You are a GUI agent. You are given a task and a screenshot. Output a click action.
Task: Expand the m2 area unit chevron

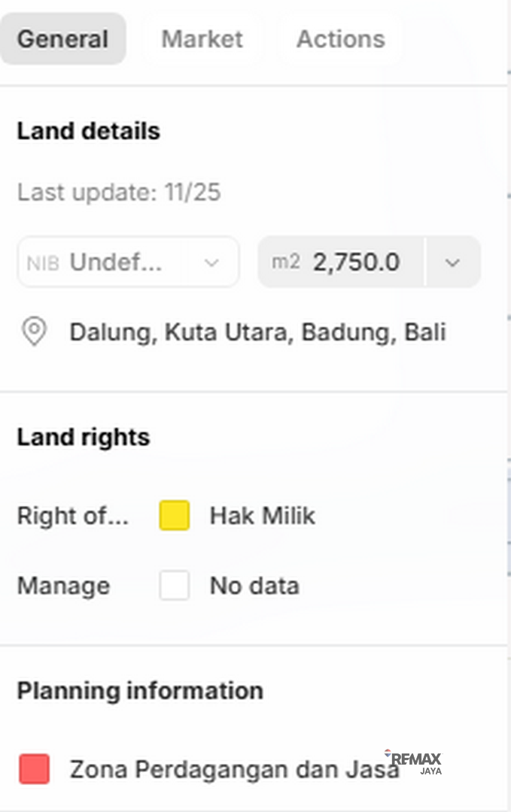(x=452, y=262)
